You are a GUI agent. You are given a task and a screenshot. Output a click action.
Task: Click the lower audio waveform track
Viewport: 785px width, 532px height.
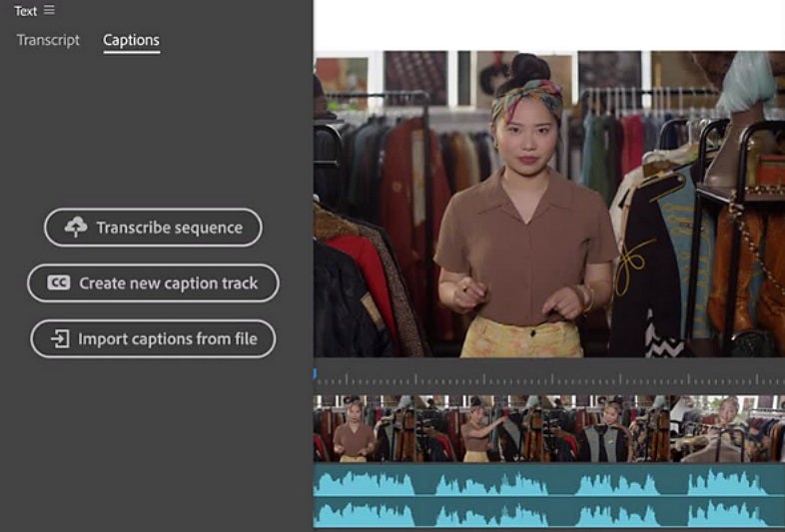pos(549,513)
